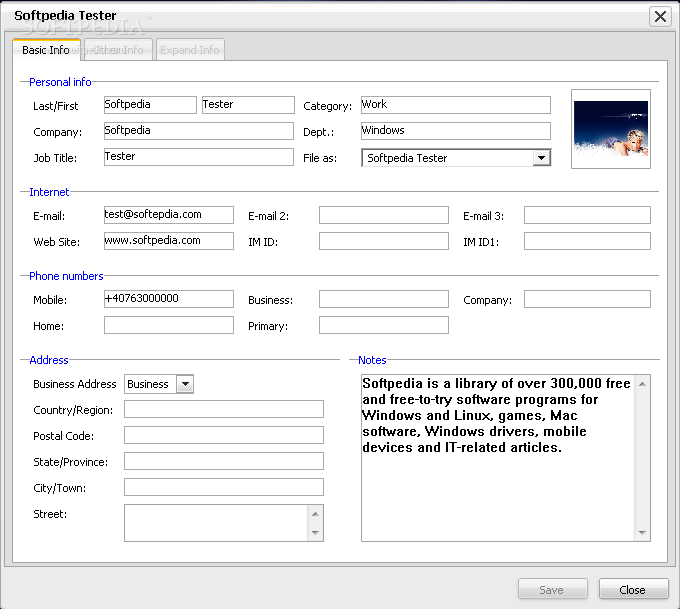Open the Business Address type dropdown
680x609 pixels.
click(x=185, y=384)
